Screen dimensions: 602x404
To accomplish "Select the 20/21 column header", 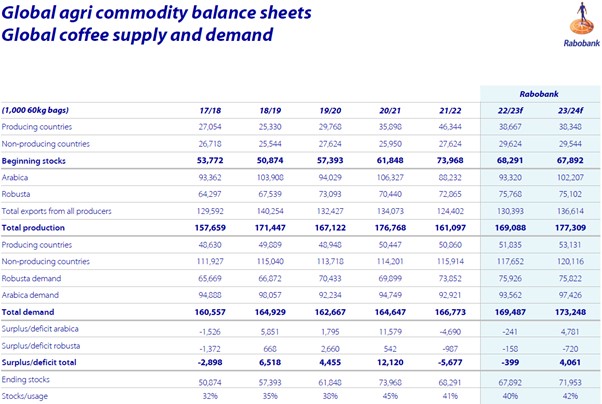I will click(x=365, y=109).
